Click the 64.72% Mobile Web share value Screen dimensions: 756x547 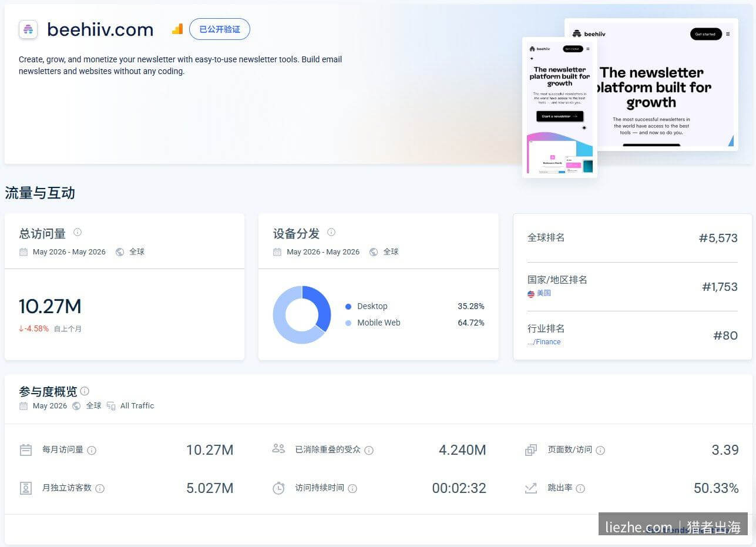tap(471, 323)
